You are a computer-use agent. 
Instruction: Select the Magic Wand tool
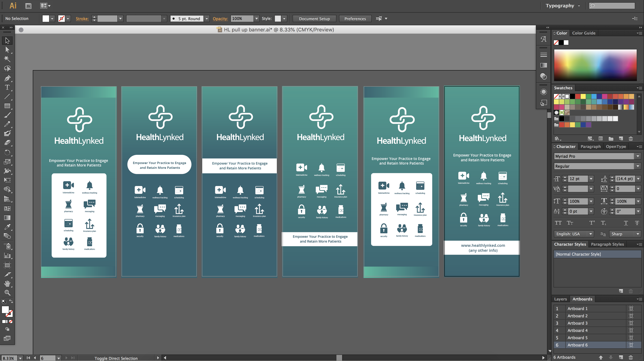coord(7,59)
